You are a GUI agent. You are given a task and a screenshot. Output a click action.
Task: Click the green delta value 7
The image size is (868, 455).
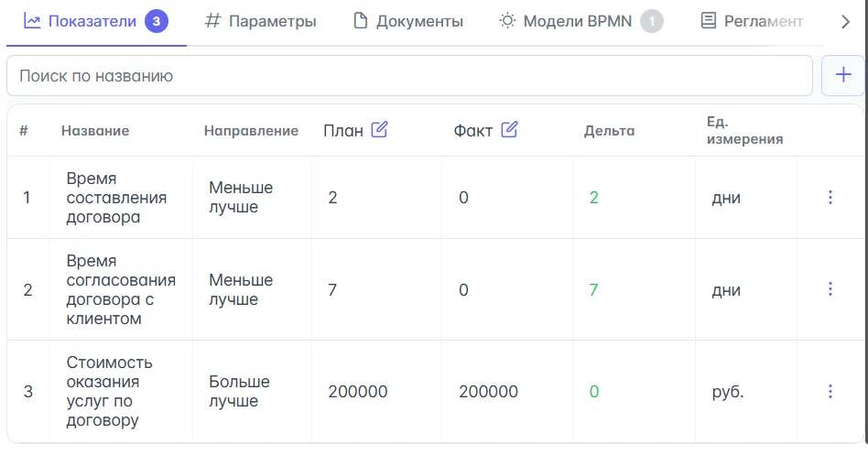coord(594,290)
